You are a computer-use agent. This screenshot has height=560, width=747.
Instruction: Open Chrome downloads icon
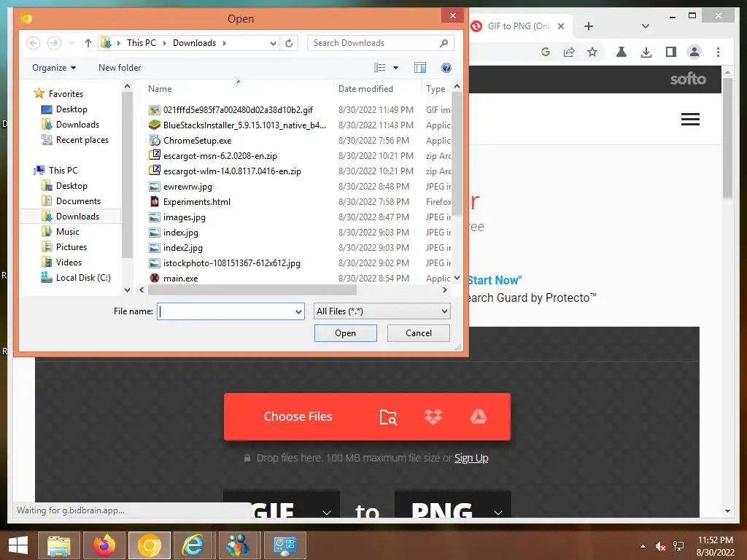click(x=646, y=52)
